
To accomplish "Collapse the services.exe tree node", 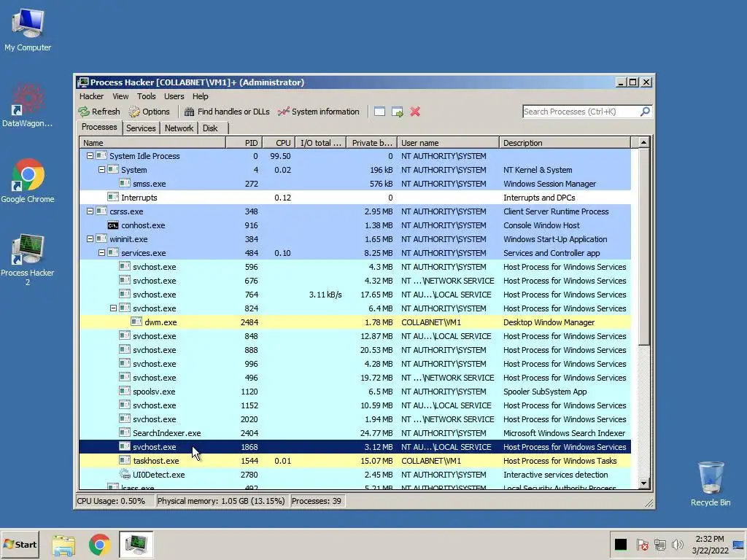I will point(101,253).
